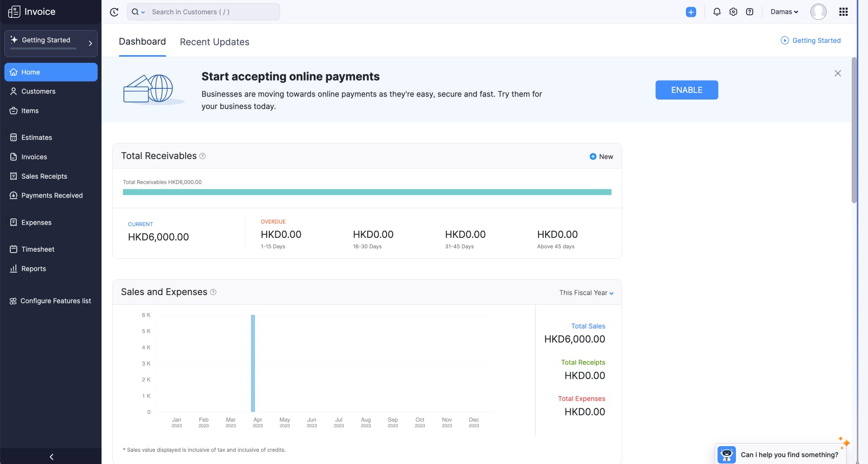Open the recent history clock icon

(x=114, y=12)
